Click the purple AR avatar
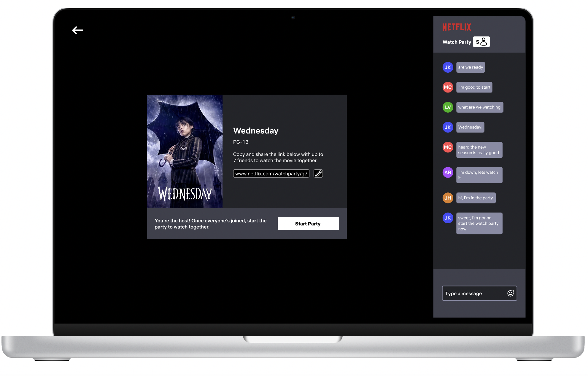Screen dimensions: 588x376 click(448, 172)
